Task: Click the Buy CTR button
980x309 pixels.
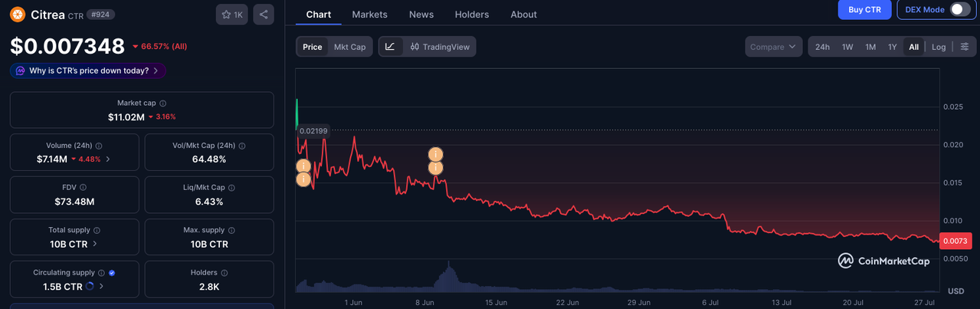Action: [x=864, y=9]
